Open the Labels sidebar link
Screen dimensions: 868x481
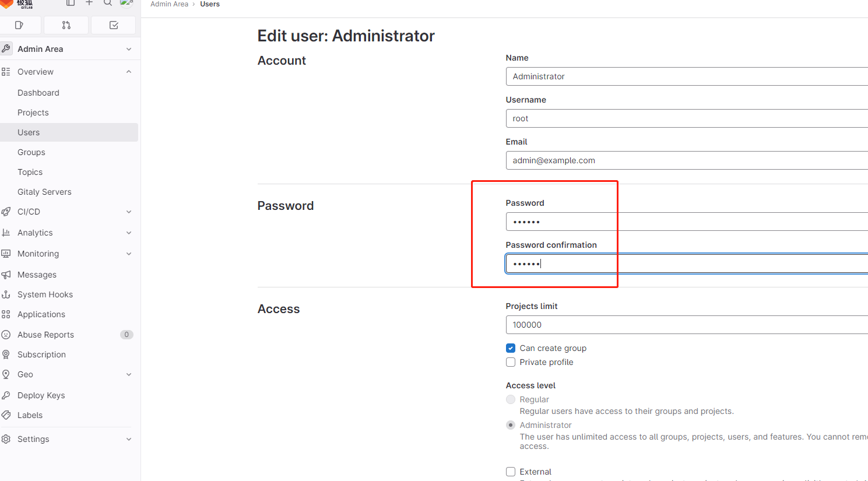[x=30, y=415]
